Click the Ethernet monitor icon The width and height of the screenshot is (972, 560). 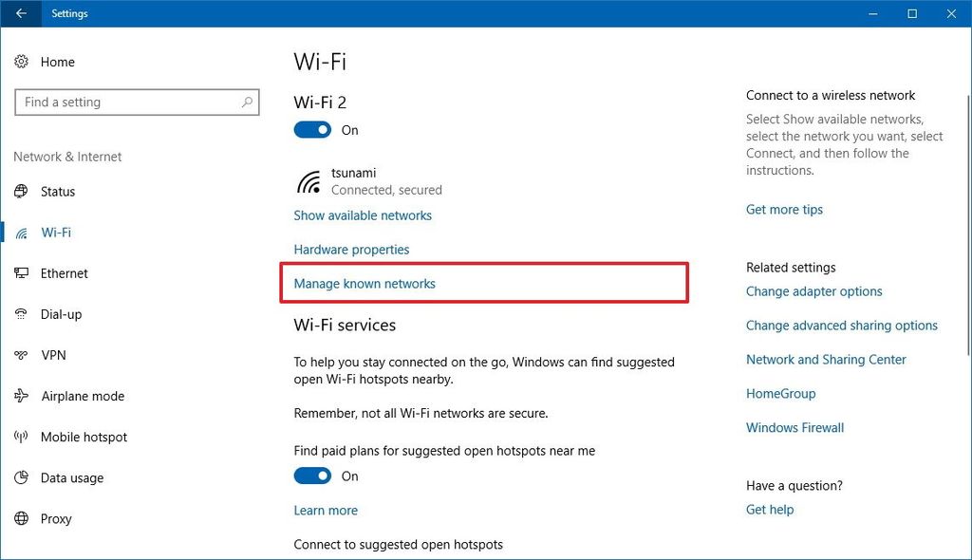point(22,273)
